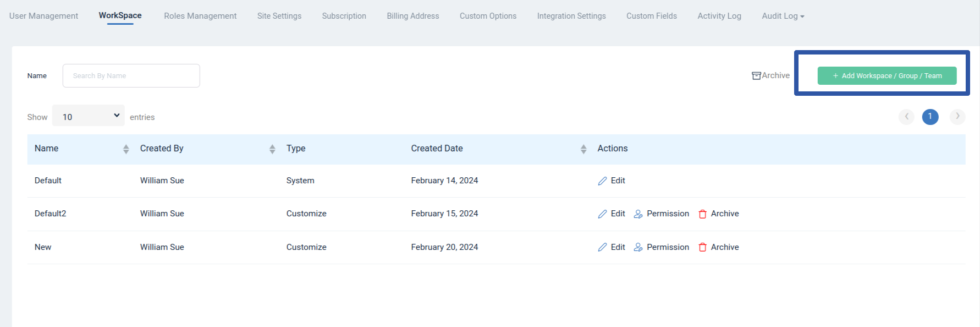This screenshot has width=980, height=327.
Task: Click Permission user icon for Default2
Action: click(638, 214)
